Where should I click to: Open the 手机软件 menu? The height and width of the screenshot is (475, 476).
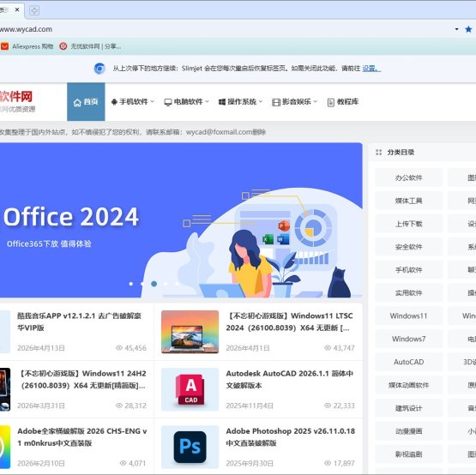tap(133, 102)
